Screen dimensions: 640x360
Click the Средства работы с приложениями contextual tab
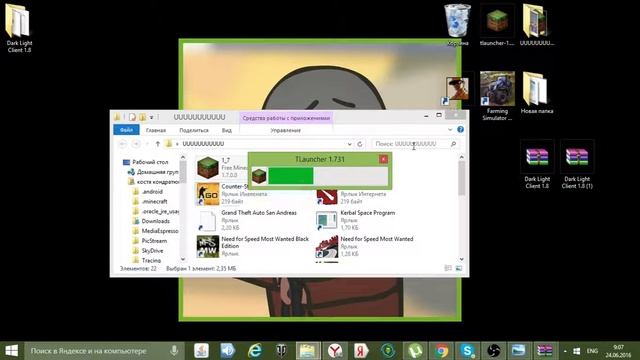[x=286, y=118]
